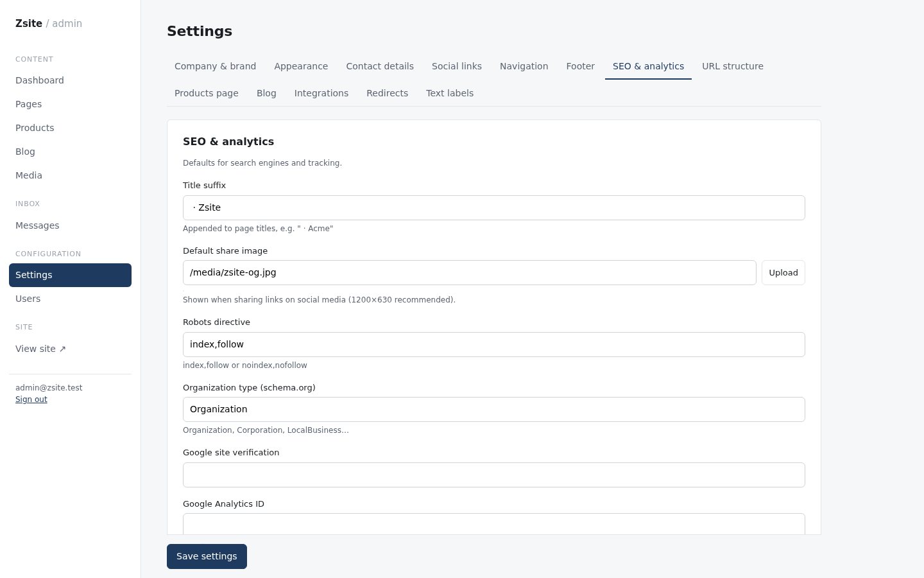Open the Contact details tab
Screen dimensions: 924x578
(380, 66)
